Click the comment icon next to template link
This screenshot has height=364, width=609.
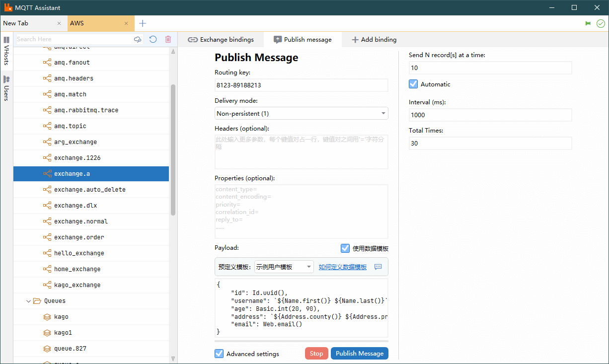[378, 267]
